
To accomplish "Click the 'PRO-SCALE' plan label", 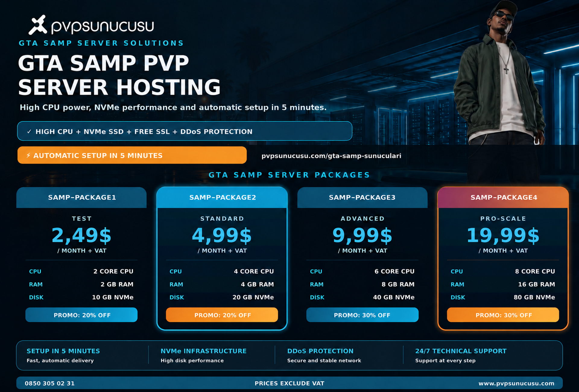I will pyautogui.click(x=503, y=219).
